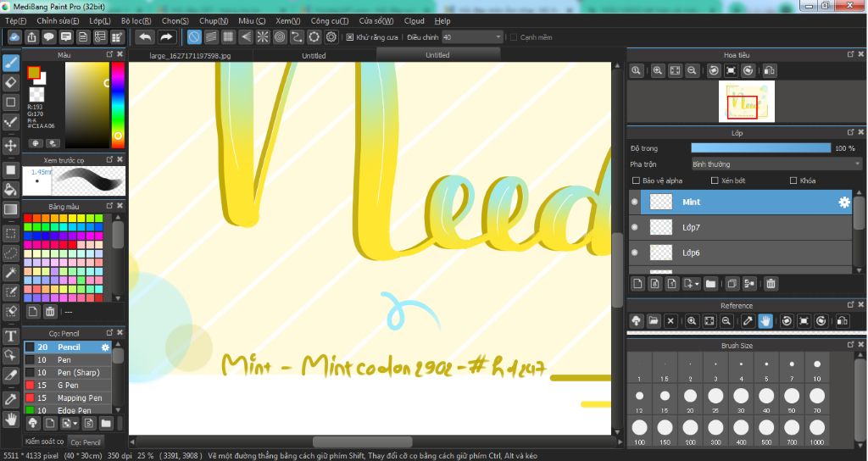Adjust the Độ trong opacity slider
Image resolution: width=868 pixels, height=461 pixels.
pos(760,148)
